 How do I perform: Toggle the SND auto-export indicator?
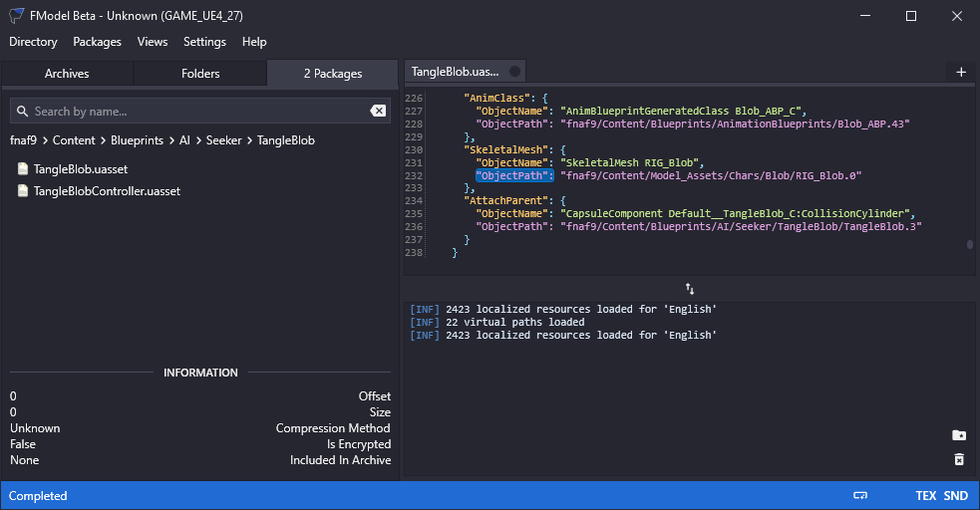coord(955,496)
